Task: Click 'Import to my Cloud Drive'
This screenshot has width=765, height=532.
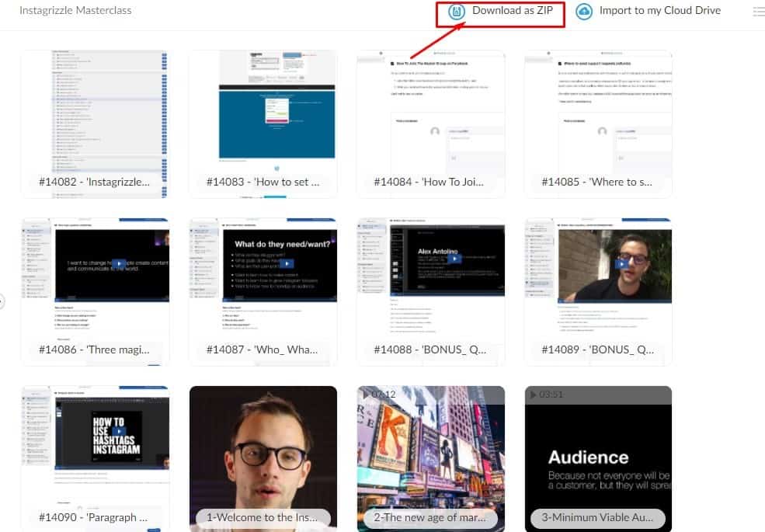Action: click(x=659, y=11)
